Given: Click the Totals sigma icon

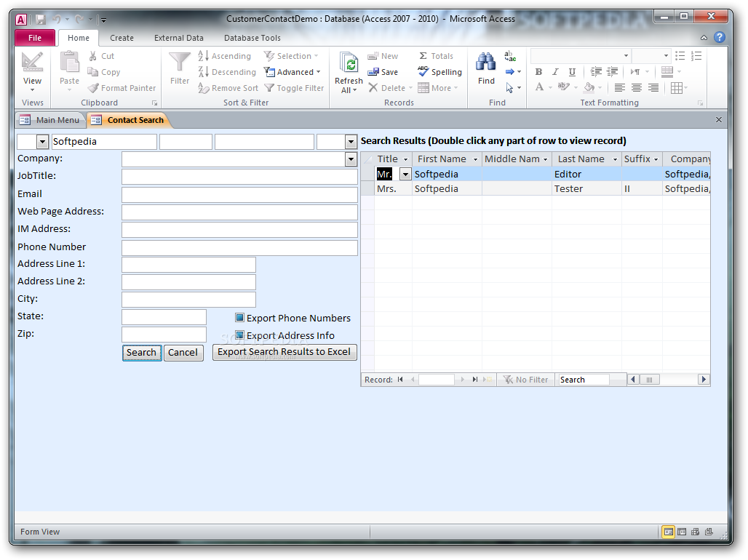Looking at the screenshot, I should (423, 56).
